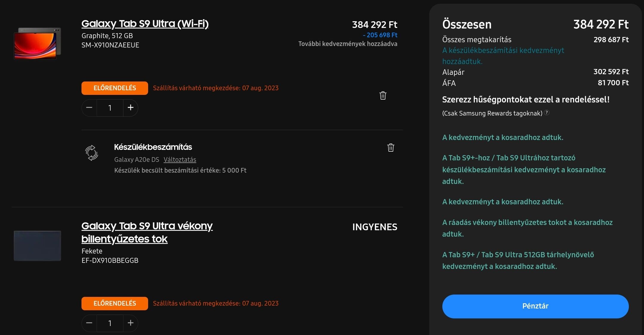Click the quantity field of the billentyűzetes tok
Screen dimensions: 644x335
[x=110, y=323]
